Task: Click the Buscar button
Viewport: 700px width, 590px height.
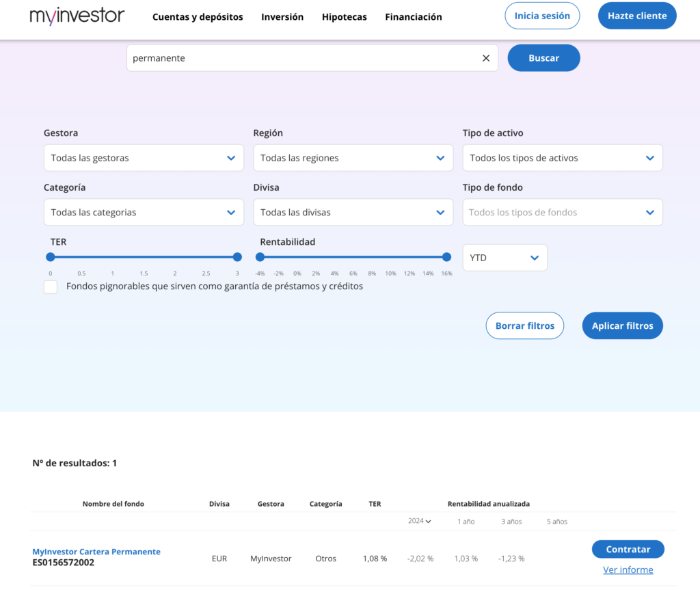Action: (x=543, y=58)
